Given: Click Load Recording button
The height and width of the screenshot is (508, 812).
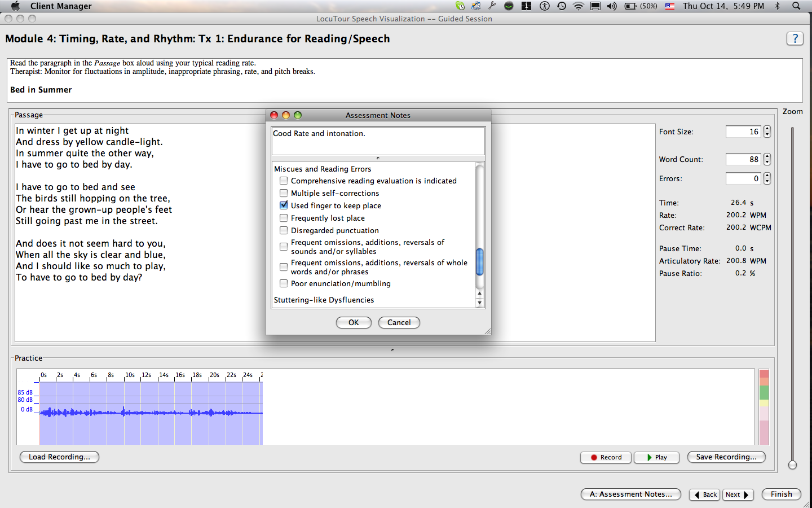Looking at the screenshot, I should point(59,457).
